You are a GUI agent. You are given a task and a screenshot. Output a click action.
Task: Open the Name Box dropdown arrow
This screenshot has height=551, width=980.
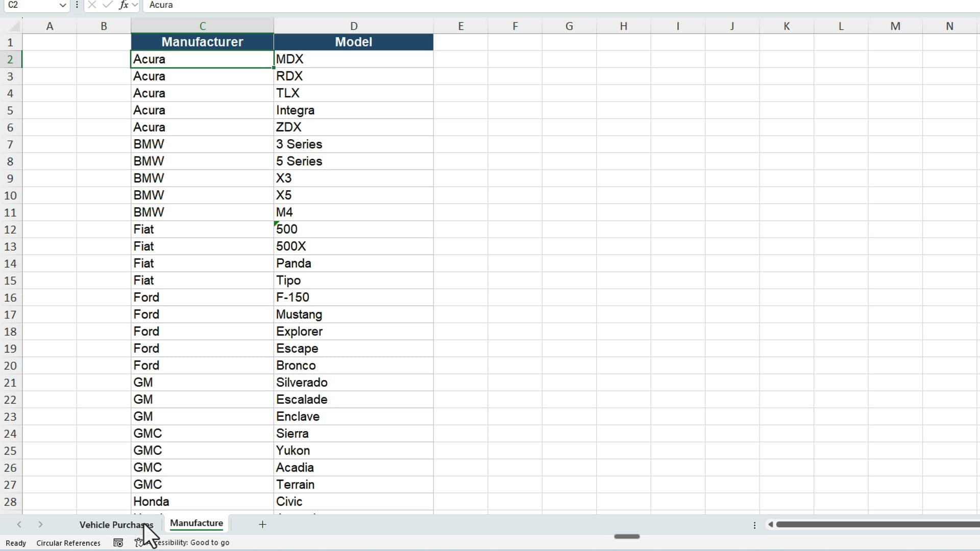pyautogui.click(x=62, y=5)
